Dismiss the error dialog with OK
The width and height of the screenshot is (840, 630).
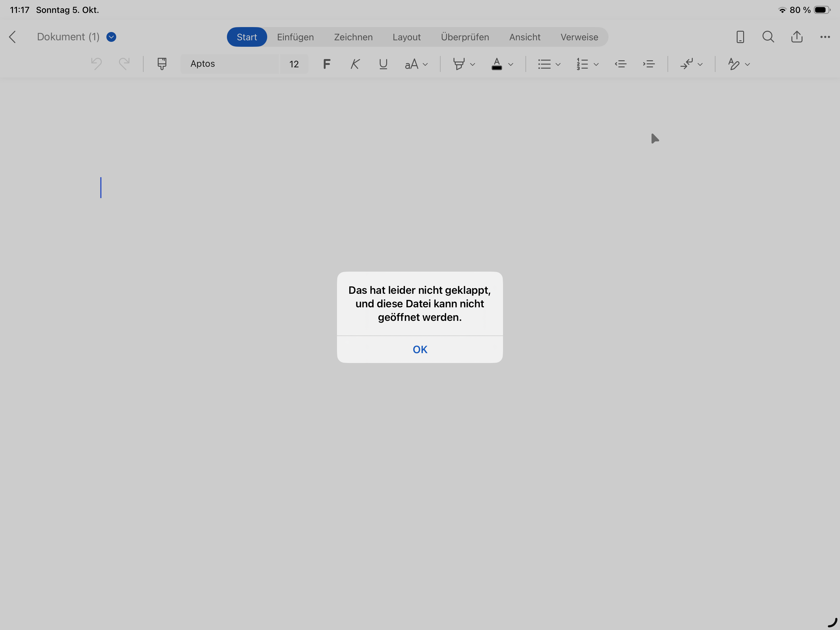(x=420, y=349)
